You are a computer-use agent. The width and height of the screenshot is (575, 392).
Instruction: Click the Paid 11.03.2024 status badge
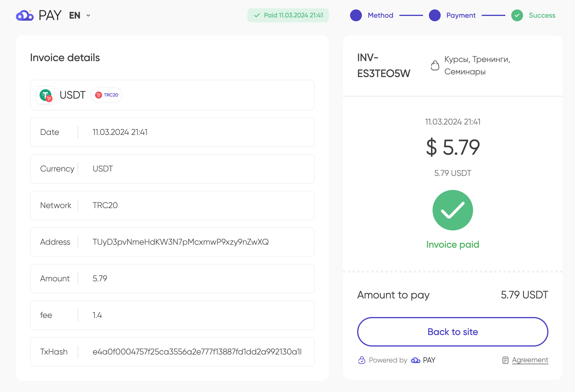(288, 15)
